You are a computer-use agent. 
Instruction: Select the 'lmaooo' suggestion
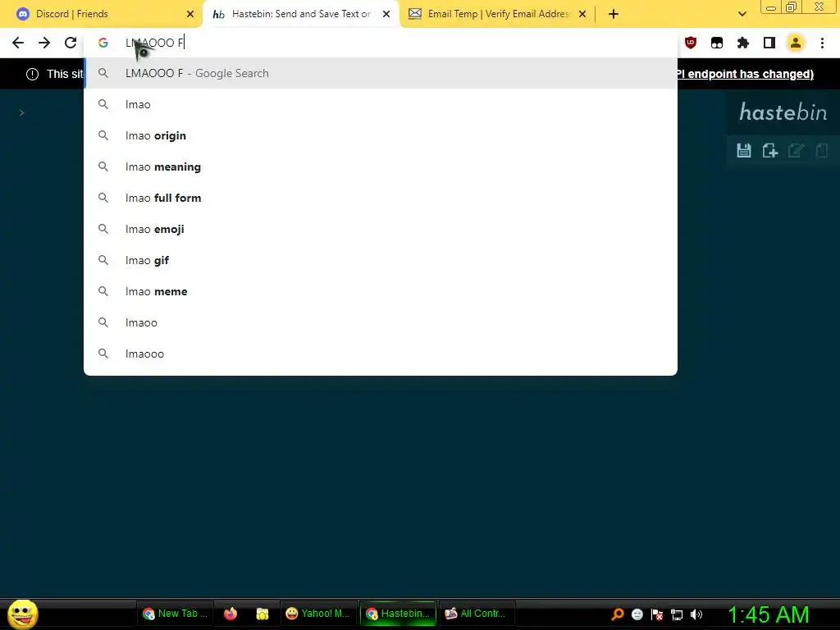click(381, 354)
